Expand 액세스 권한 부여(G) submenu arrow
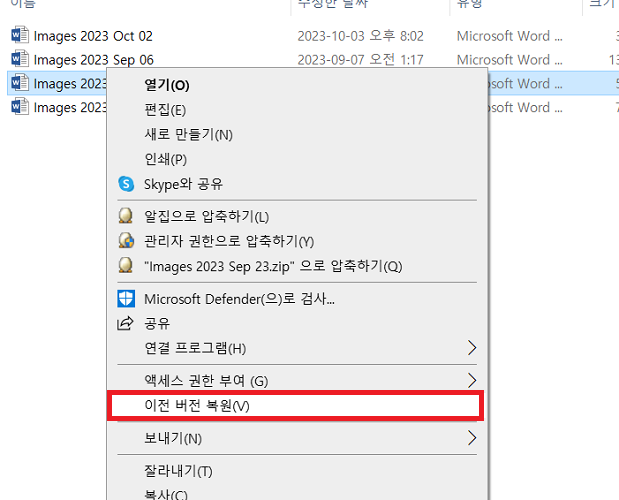This screenshot has height=500, width=619. (472, 380)
